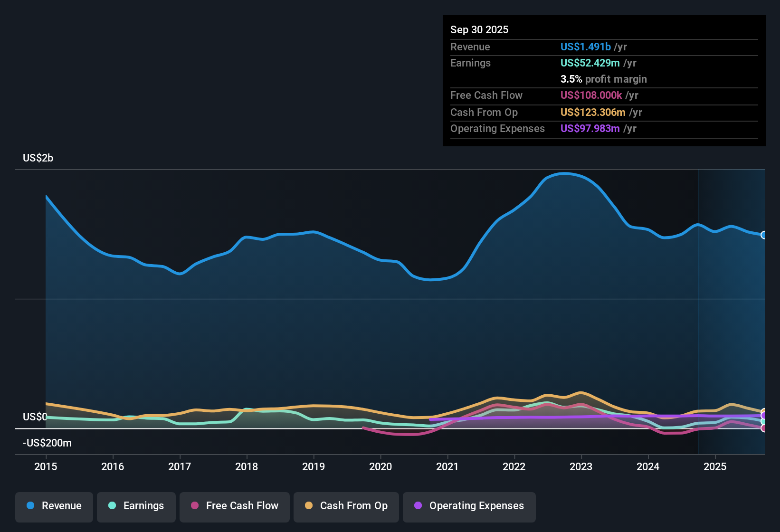The height and width of the screenshot is (532, 780).
Task: Click the 3.5% profit margin text
Action: click(x=603, y=79)
